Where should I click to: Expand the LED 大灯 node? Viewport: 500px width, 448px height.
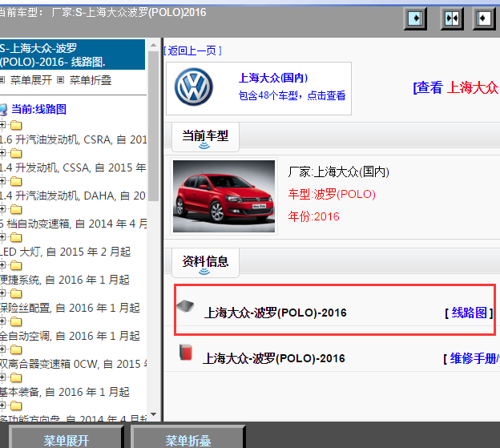tap(2, 237)
